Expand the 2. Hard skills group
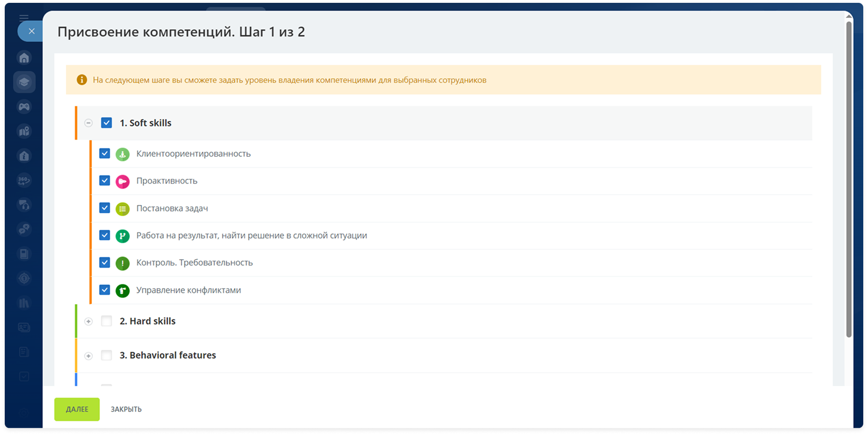The height and width of the screenshot is (435, 868). (x=88, y=322)
